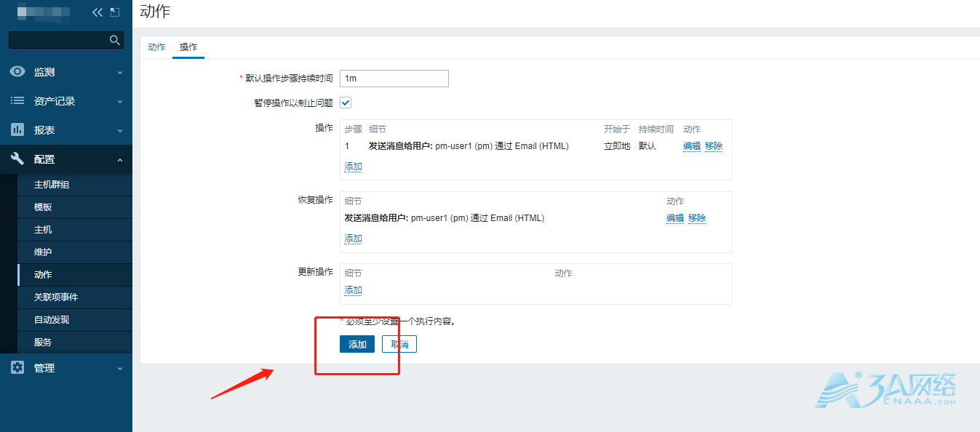
Task: Open 模板 in the sidebar
Action: 74,207
